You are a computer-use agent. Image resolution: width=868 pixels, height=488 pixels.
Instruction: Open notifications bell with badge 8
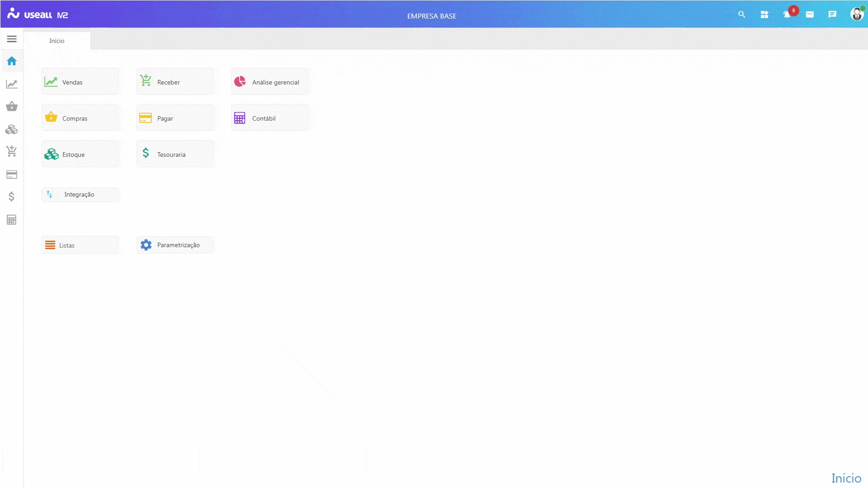point(788,14)
